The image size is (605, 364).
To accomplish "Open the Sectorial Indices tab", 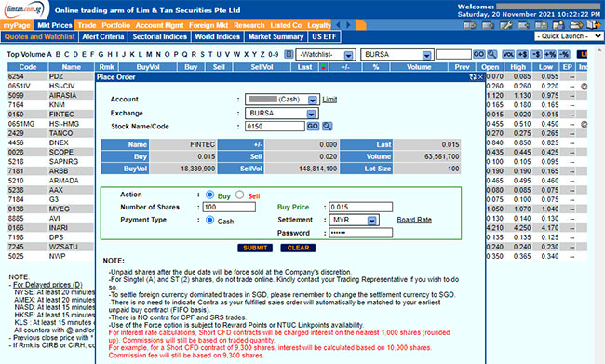I will tap(160, 36).
